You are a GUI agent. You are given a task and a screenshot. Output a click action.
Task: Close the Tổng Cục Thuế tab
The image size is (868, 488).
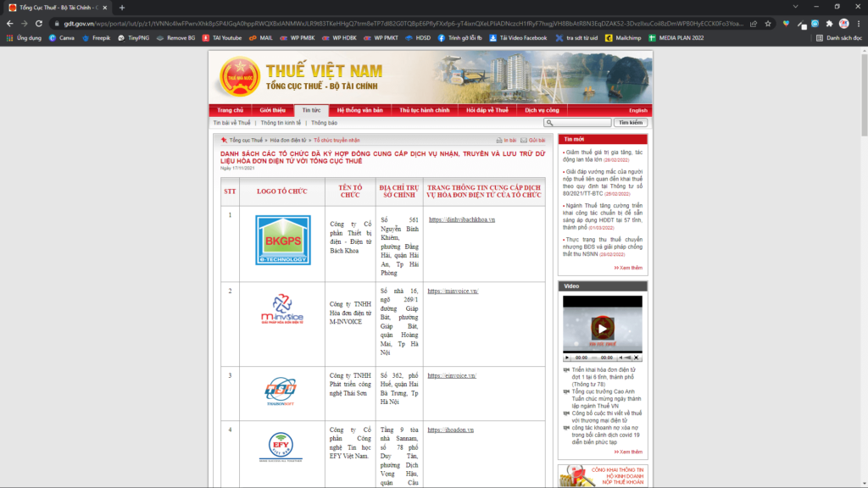(104, 8)
